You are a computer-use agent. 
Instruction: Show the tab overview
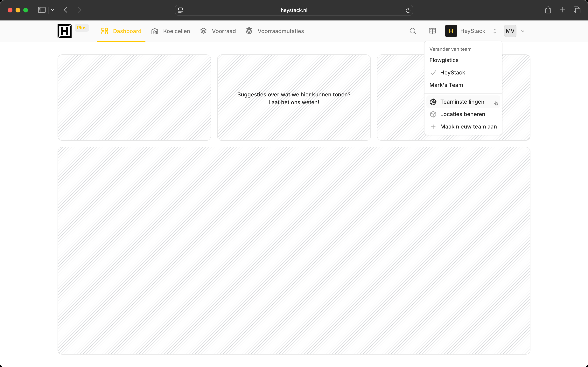577,10
